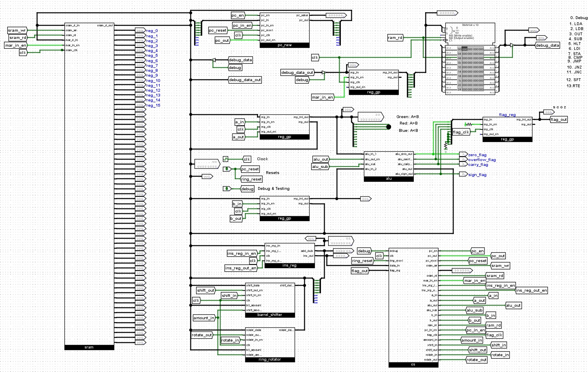Toggle the debug input pin beside Debug & Testing
588x372 pixels.
227,189
